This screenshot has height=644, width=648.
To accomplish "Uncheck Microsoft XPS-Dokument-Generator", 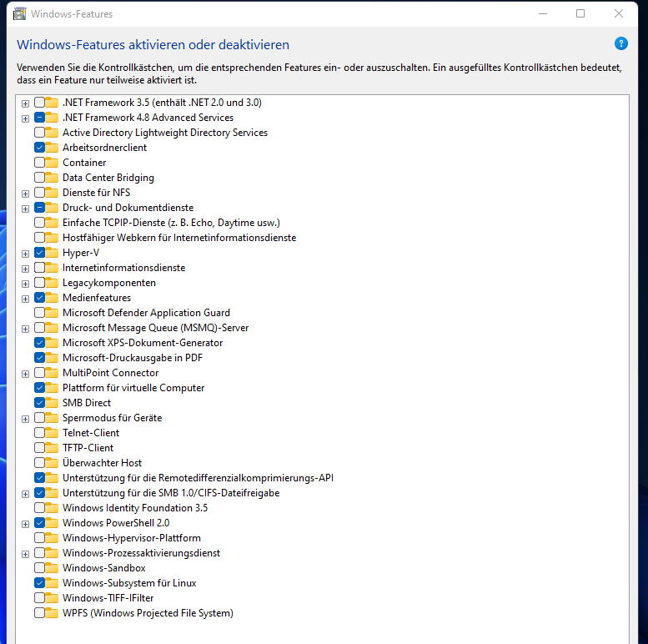I will pyautogui.click(x=40, y=342).
